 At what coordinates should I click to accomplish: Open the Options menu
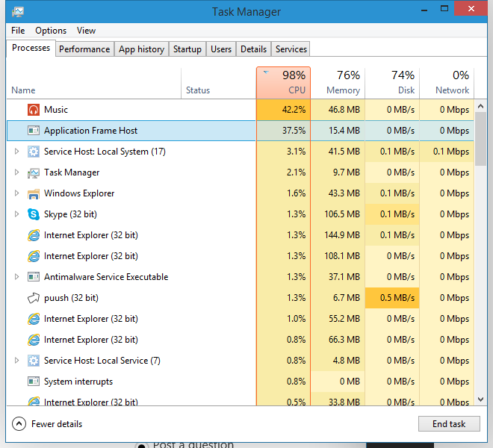pyautogui.click(x=51, y=31)
